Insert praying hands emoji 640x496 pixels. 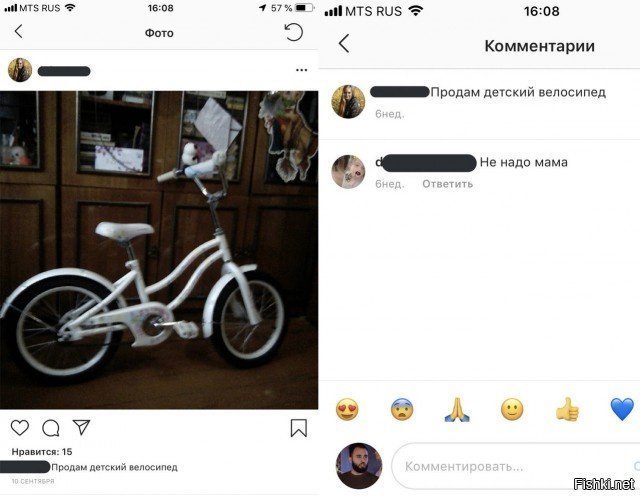click(x=457, y=409)
